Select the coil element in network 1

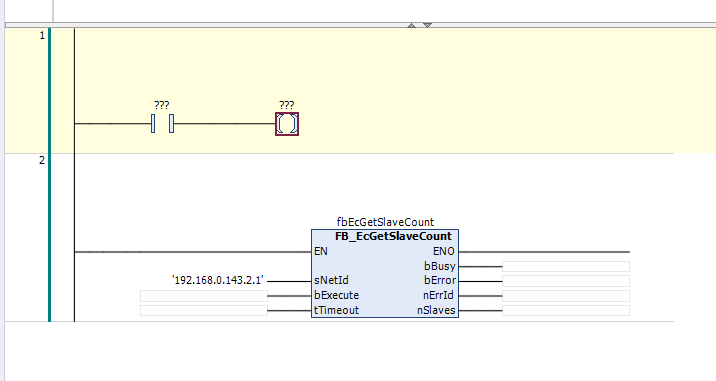(x=287, y=124)
